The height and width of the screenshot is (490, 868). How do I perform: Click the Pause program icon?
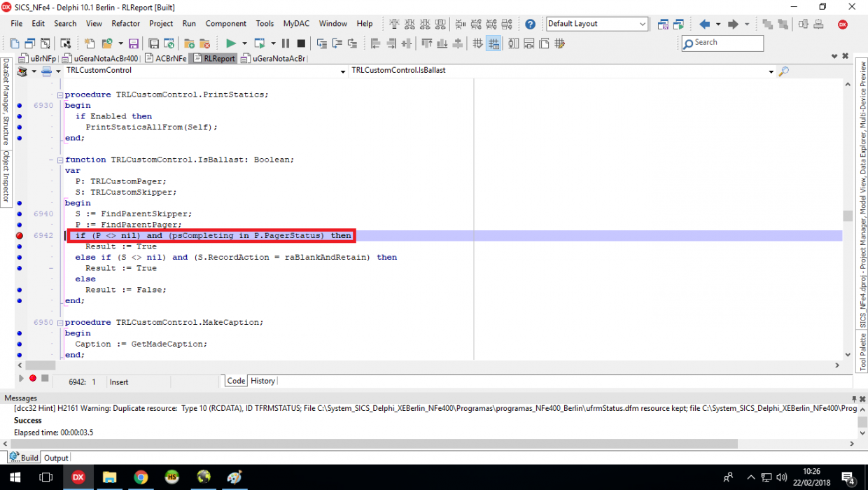(x=285, y=43)
